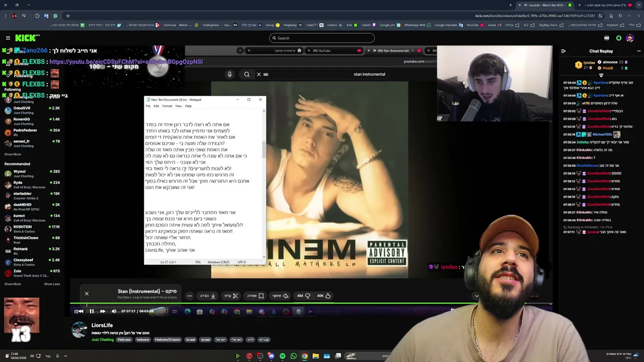Click the browser address bar URL
Screen dimensions: 644x362
pos(535,16)
